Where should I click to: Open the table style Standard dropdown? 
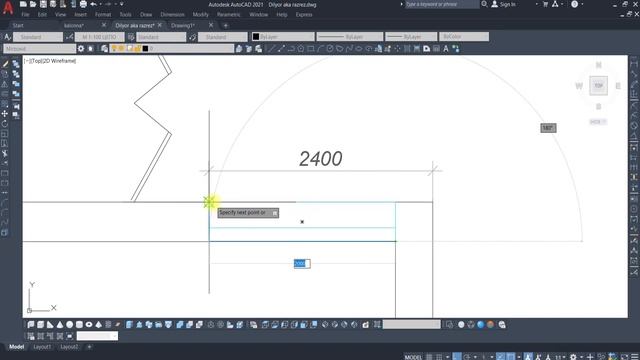point(161,37)
